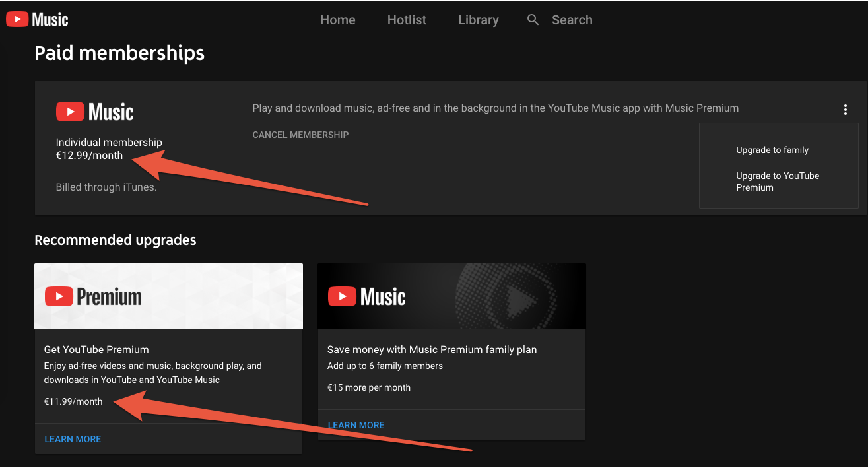Click the Enjoy ad-free videos description text
Image resolution: width=868 pixels, height=468 pixels.
point(153,372)
